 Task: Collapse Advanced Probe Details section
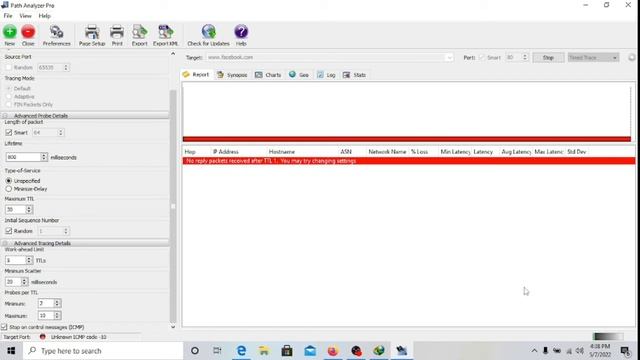[5, 116]
